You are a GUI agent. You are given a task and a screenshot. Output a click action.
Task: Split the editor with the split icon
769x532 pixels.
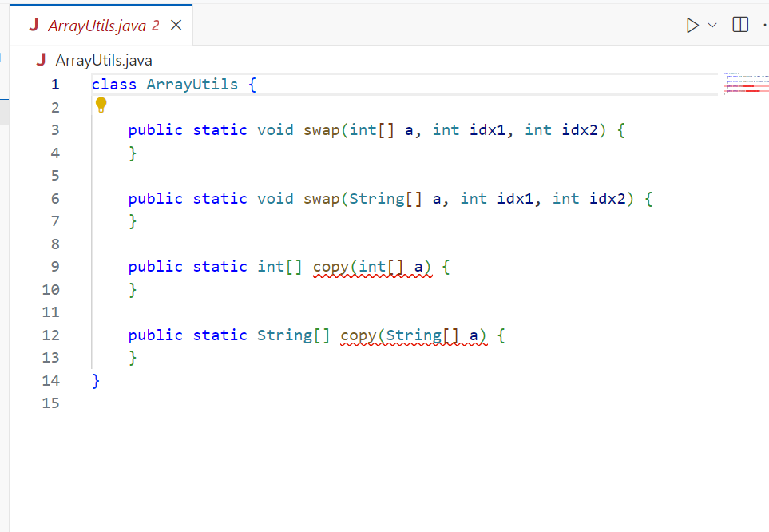pyautogui.click(x=739, y=24)
